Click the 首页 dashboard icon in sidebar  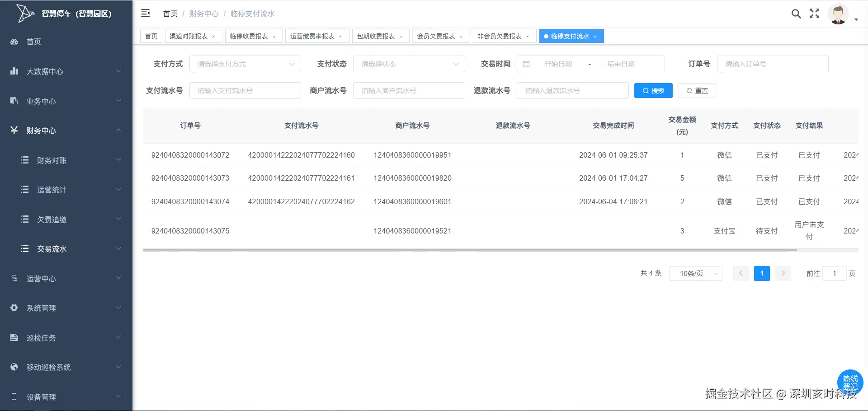(14, 42)
